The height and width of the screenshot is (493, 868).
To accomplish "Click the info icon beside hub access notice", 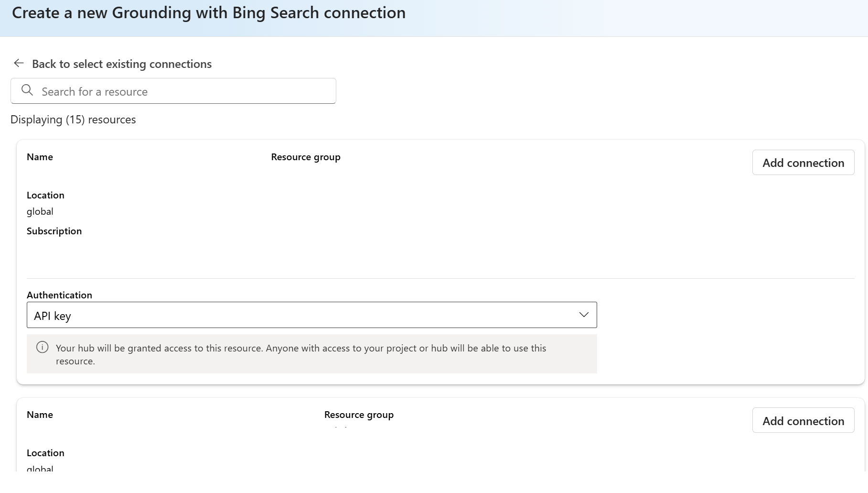I will pyautogui.click(x=43, y=348).
